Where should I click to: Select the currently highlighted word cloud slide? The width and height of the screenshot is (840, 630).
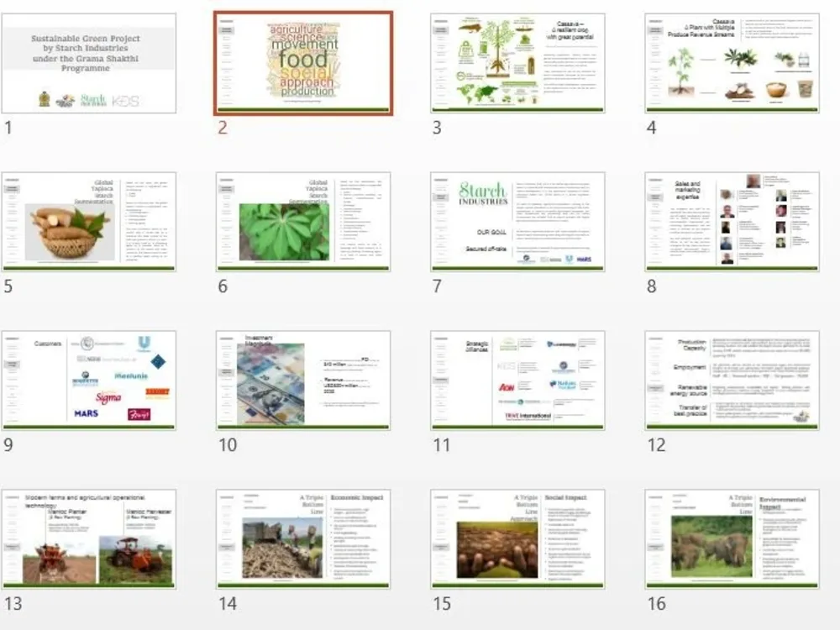(x=304, y=60)
